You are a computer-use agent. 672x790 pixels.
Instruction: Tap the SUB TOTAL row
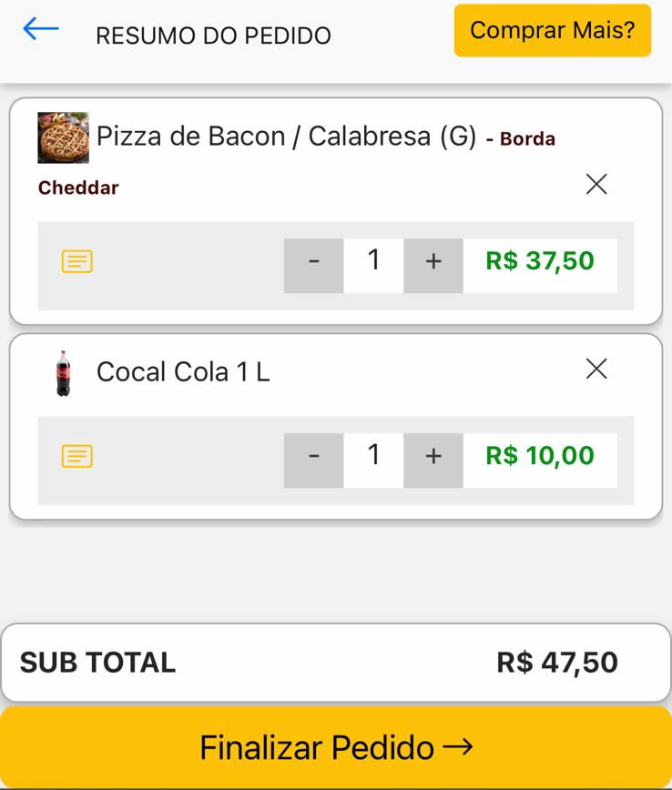[x=336, y=662]
